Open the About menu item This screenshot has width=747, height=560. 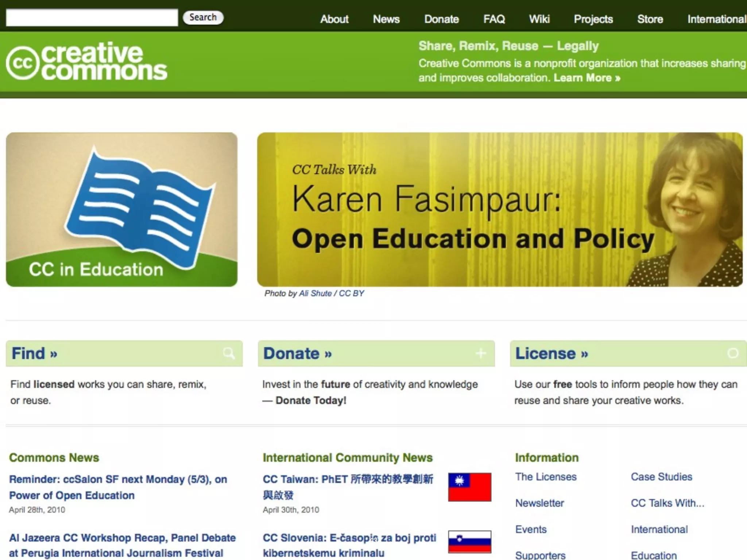[x=334, y=19]
